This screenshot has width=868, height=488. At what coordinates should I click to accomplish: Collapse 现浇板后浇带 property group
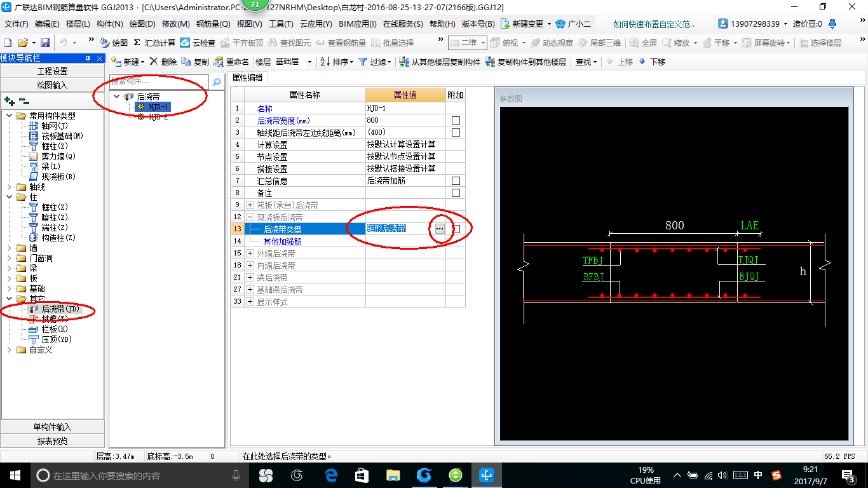point(250,217)
